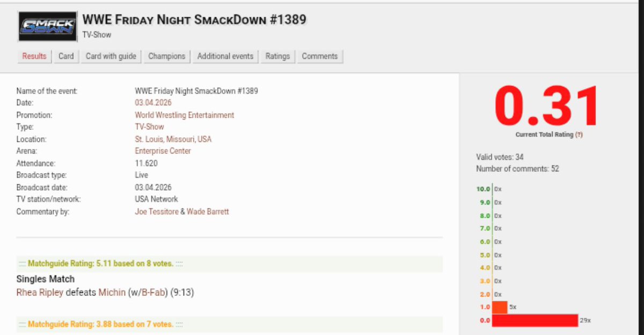Click the SmackDown logo image
Viewport: 644px width, 335px height.
click(47, 27)
